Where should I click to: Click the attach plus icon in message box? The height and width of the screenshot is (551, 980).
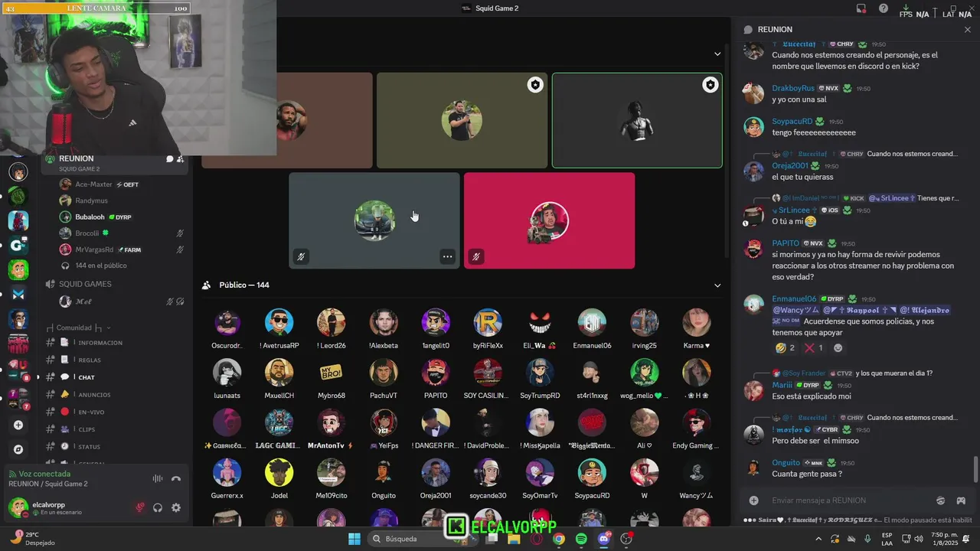[754, 500]
